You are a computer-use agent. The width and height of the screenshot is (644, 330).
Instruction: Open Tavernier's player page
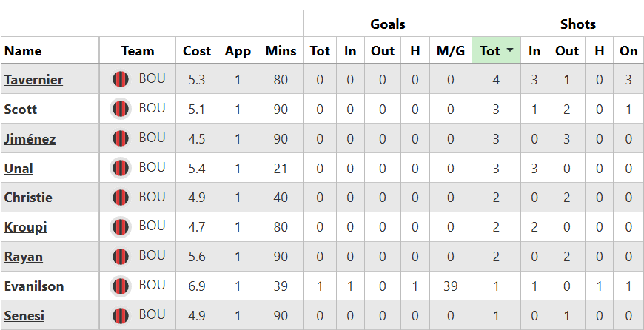click(x=33, y=80)
